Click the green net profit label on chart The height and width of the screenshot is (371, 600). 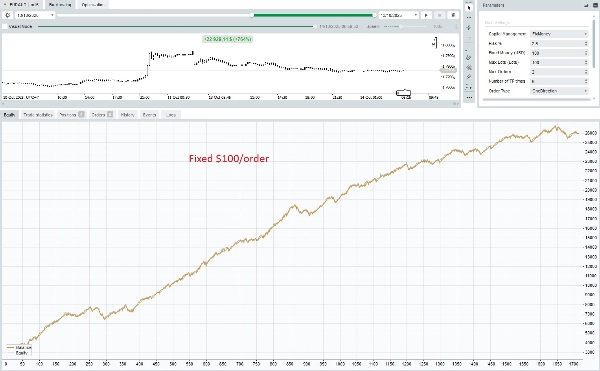point(227,39)
